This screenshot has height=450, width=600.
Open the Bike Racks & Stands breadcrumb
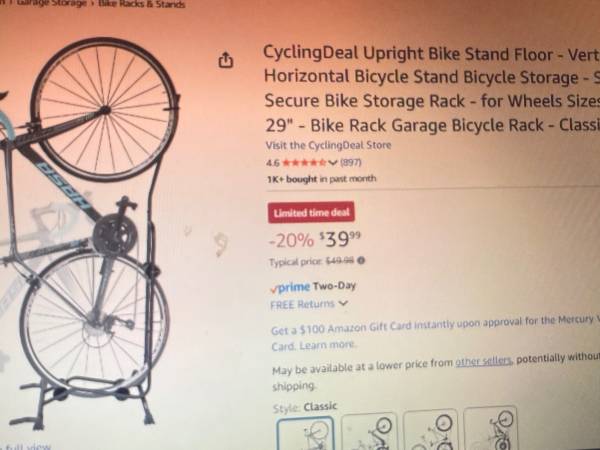tap(142, 4)
